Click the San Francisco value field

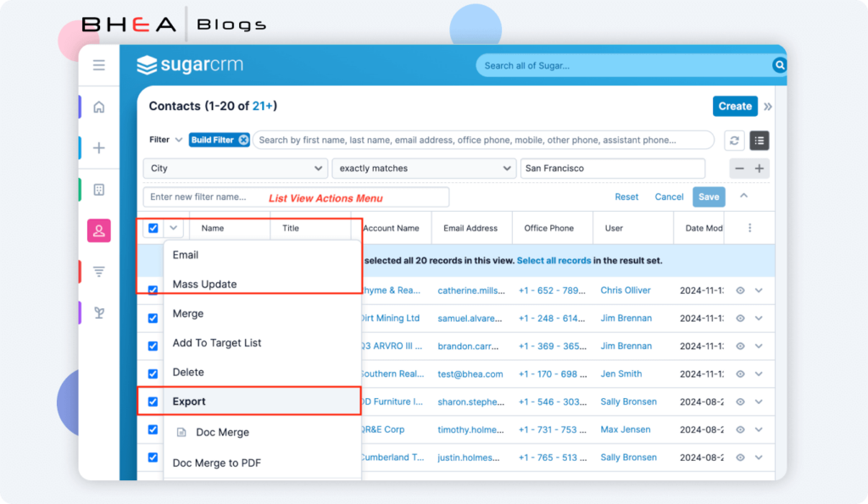(x=612, y=169)
